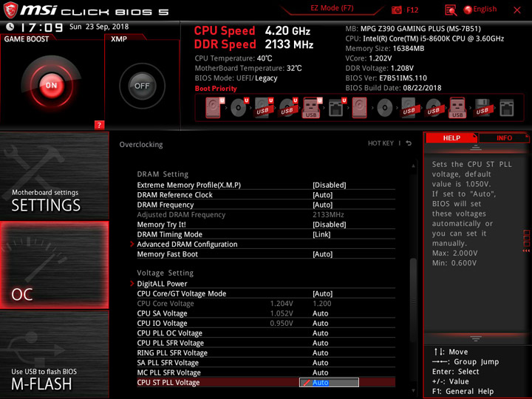Open the HOT KEY list

381,143
